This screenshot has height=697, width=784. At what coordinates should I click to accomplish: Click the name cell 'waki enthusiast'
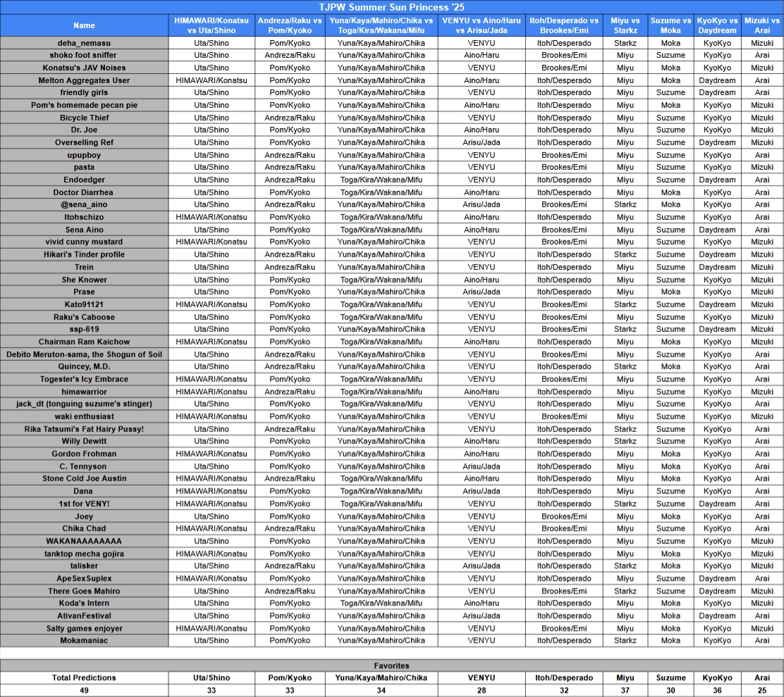pos(84,417)
